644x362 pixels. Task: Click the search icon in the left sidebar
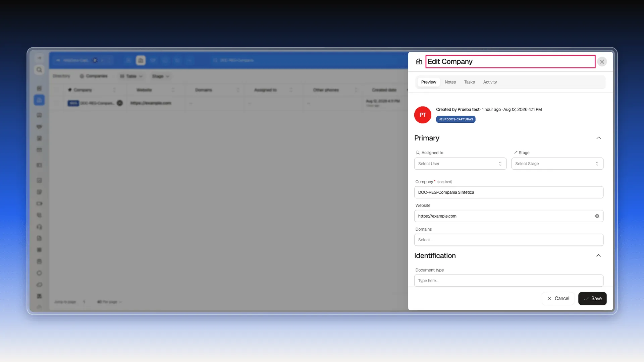(x=39, y=70)
